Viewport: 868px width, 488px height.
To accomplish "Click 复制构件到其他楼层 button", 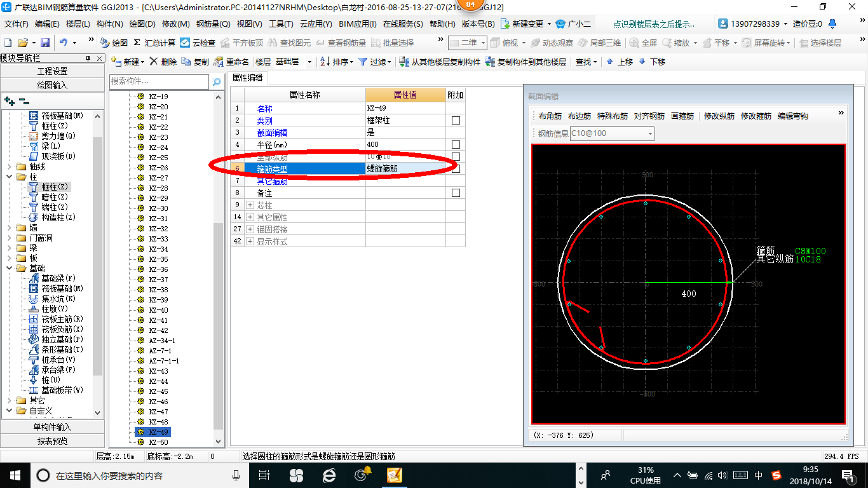I will (x=526, y=62).
